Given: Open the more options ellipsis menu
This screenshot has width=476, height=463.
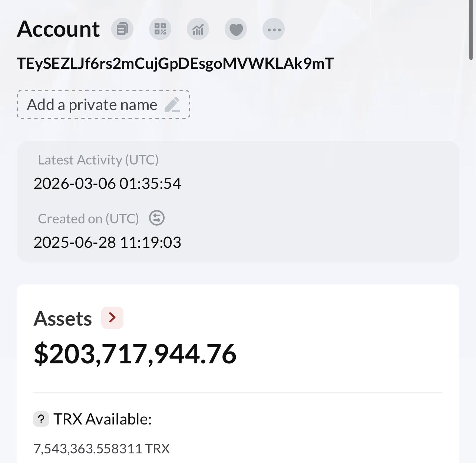Looking at the screenshot, I should 274,29.
